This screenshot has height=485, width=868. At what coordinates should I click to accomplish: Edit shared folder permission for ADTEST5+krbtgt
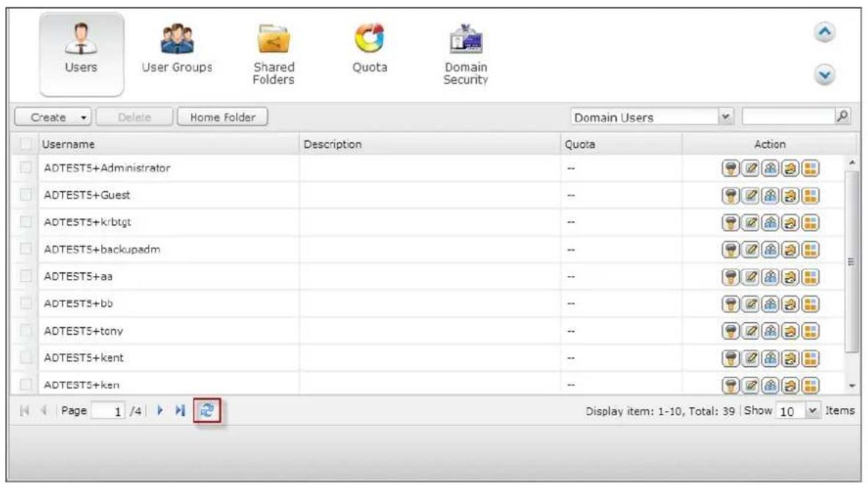790,222
